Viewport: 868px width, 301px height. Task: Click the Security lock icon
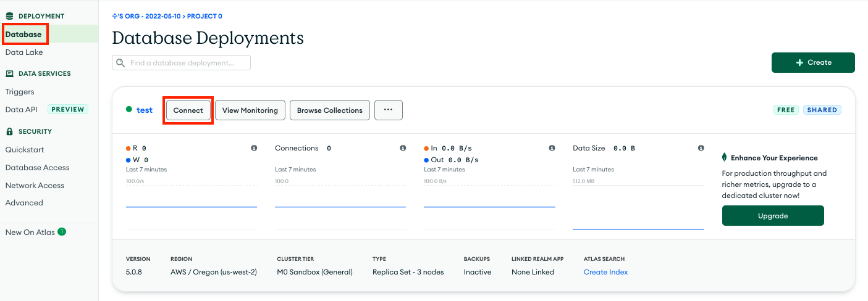(9, 131)
